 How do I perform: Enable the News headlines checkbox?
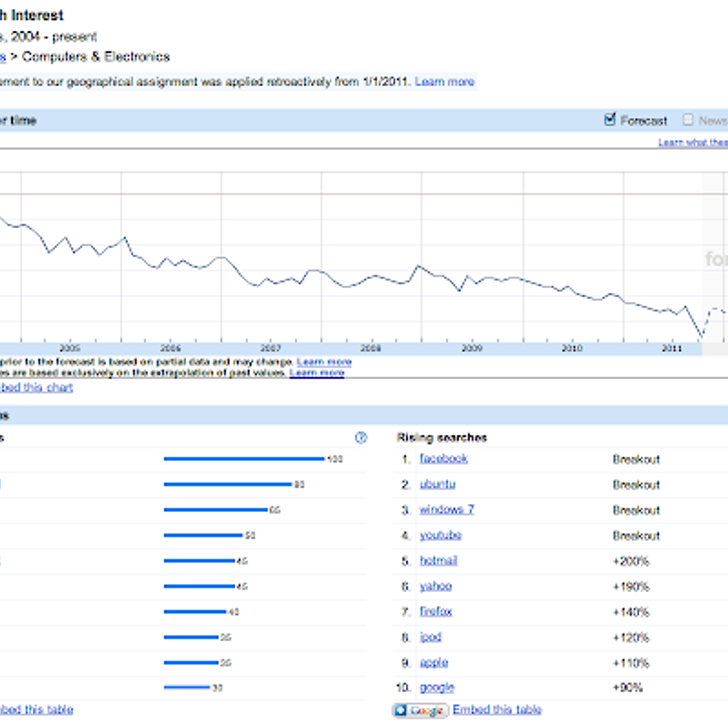click(688, 120)
